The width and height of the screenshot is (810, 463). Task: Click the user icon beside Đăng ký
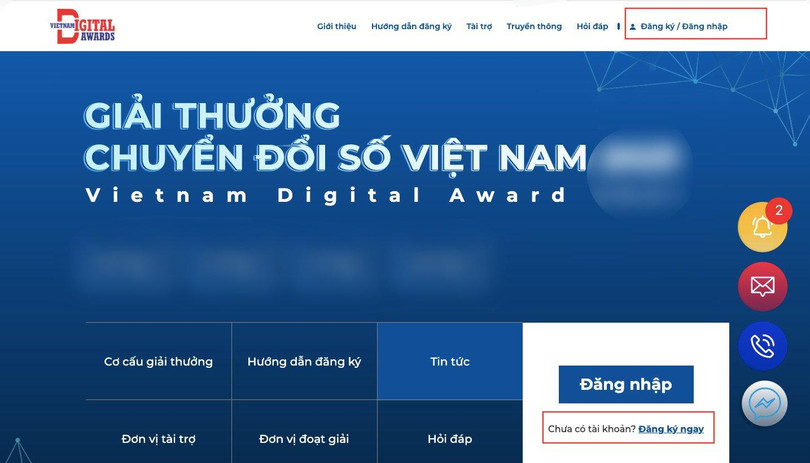coord(632,27)
